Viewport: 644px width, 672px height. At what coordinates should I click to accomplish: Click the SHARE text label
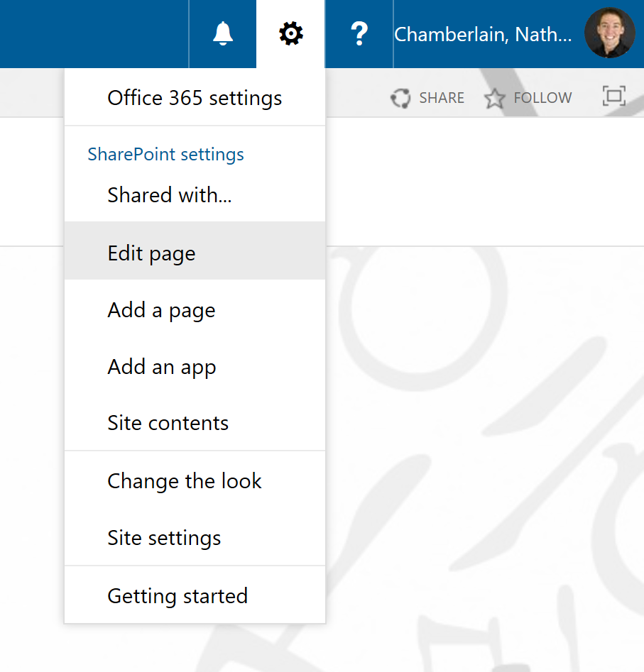point(442,98)
